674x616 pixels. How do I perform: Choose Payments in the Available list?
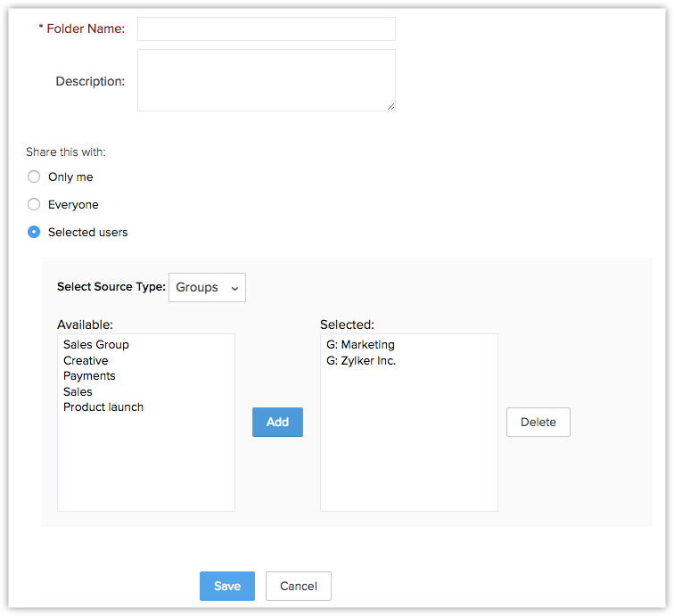click(x=89, y=376)
